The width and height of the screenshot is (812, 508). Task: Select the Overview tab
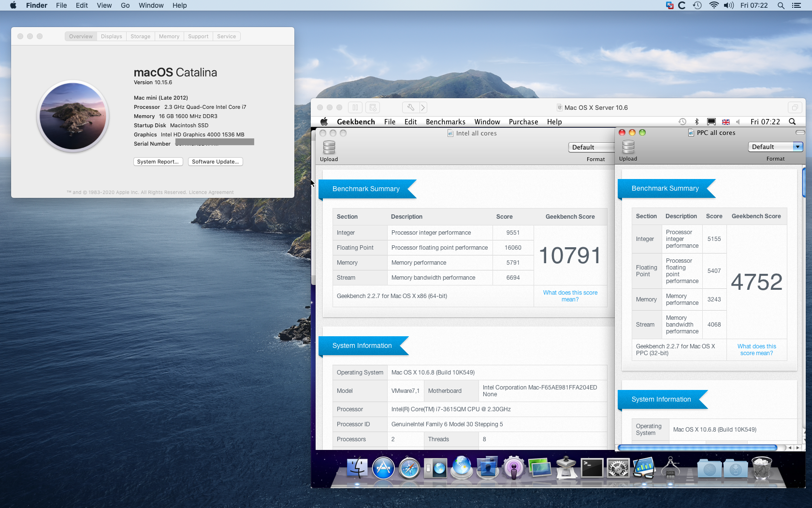pyautogui.click(x=81, y=36)
